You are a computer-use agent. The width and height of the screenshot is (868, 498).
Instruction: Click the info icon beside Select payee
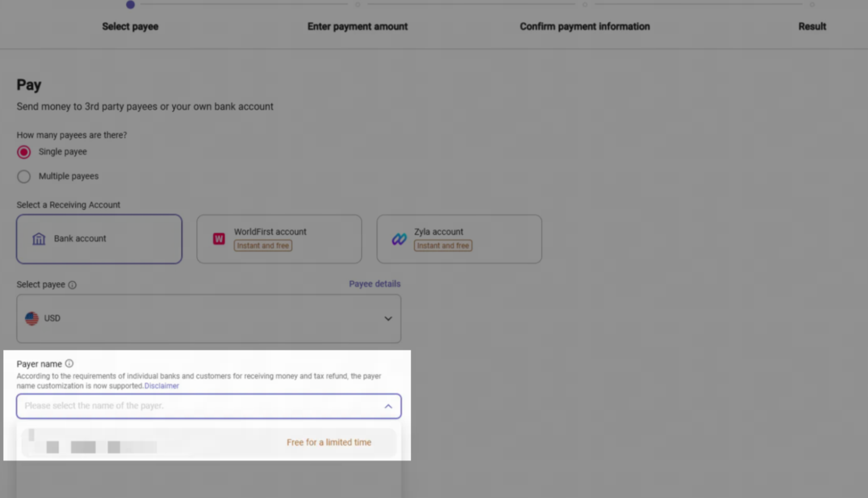72,285
